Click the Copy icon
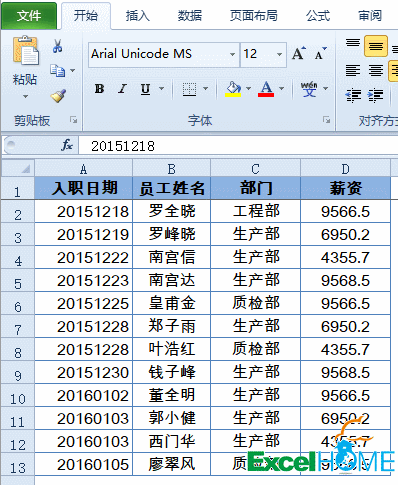The height and width of the screenshot is (485, 398). click(58, 71)
